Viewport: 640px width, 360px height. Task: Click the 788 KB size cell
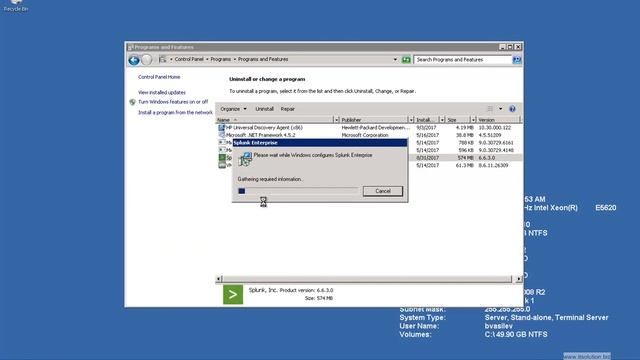point(466,142)
